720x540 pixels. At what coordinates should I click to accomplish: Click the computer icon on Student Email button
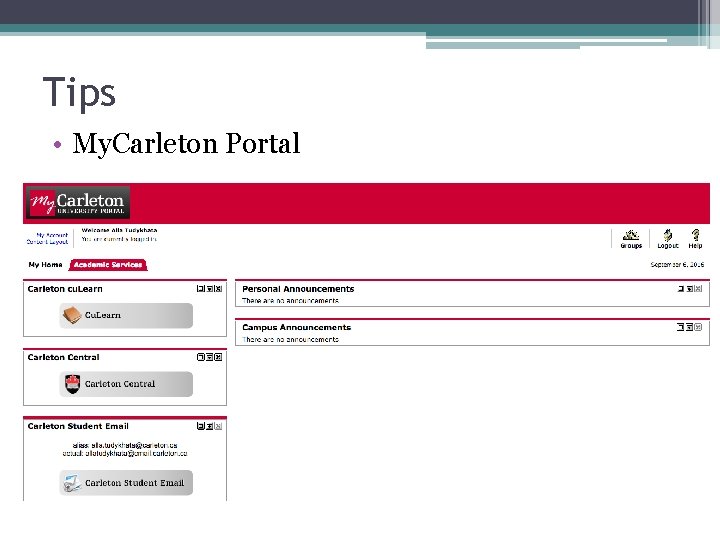(72, 483)
